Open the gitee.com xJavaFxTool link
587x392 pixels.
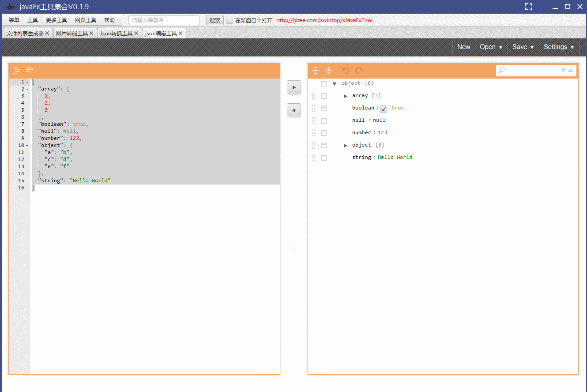click(324, 20)
